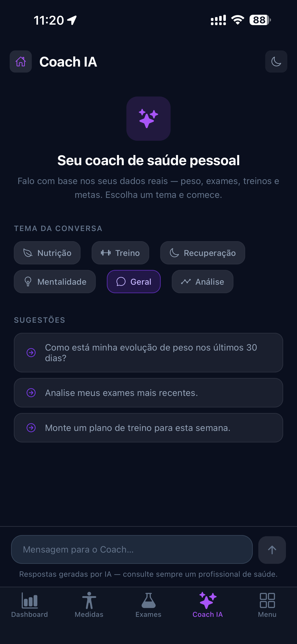Switch to the Medidas tab

coord(89,605)
